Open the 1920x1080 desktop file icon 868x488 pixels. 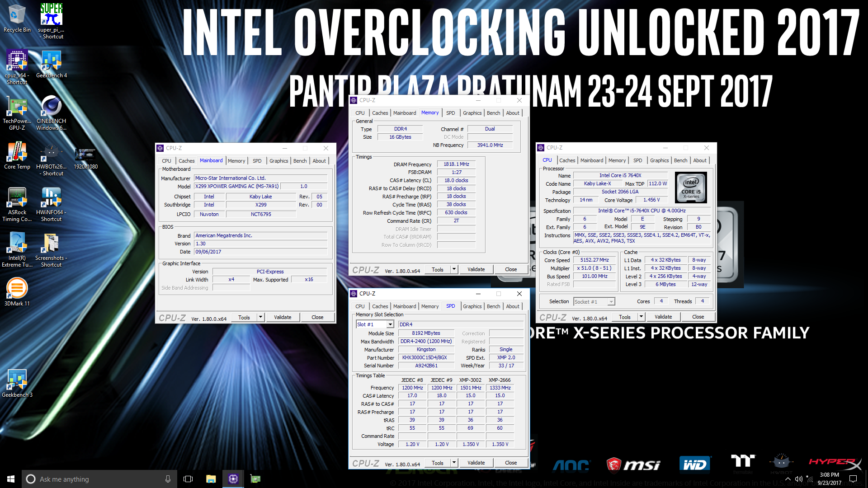[86, 158]
